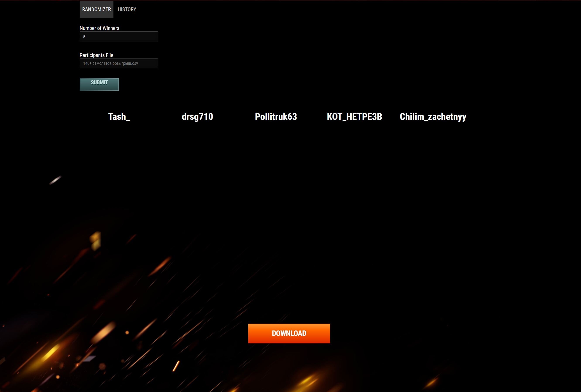The height and width of the screenshot is (392, 581).
Task: Select winner name Pollitruk63
Action: [x=276, y=117]
